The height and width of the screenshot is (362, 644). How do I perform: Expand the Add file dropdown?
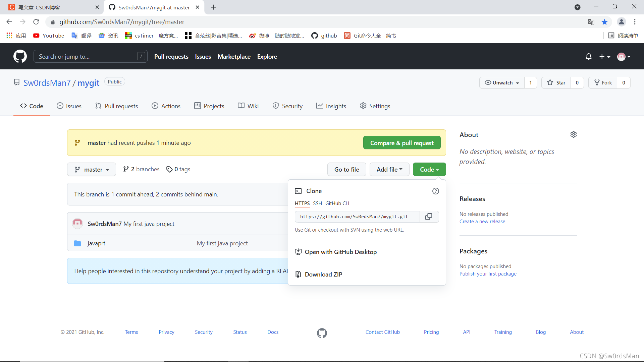(389, 169)
